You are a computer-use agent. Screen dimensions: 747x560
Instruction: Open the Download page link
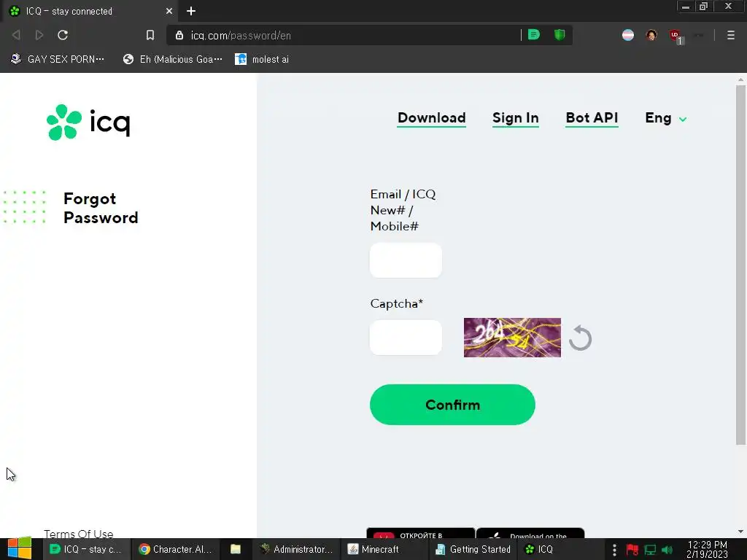click(x=432, y=118)
